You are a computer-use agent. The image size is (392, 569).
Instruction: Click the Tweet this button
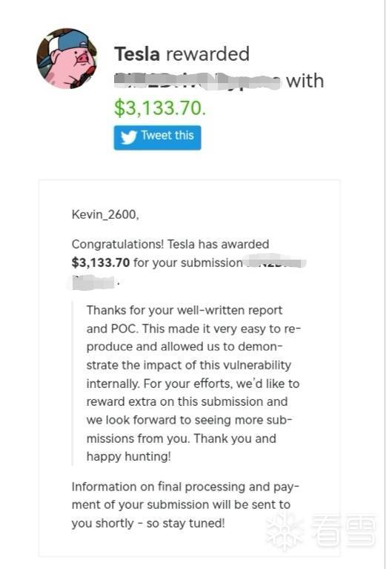pyautogui.click(x=157, y=137)
